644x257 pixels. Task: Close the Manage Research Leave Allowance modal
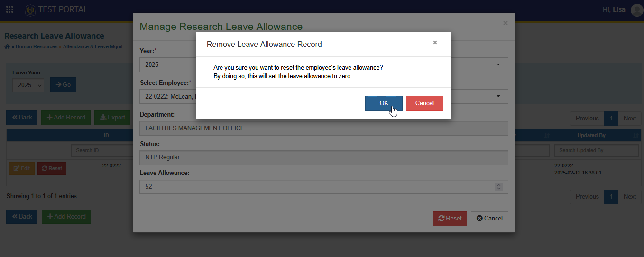505,23
